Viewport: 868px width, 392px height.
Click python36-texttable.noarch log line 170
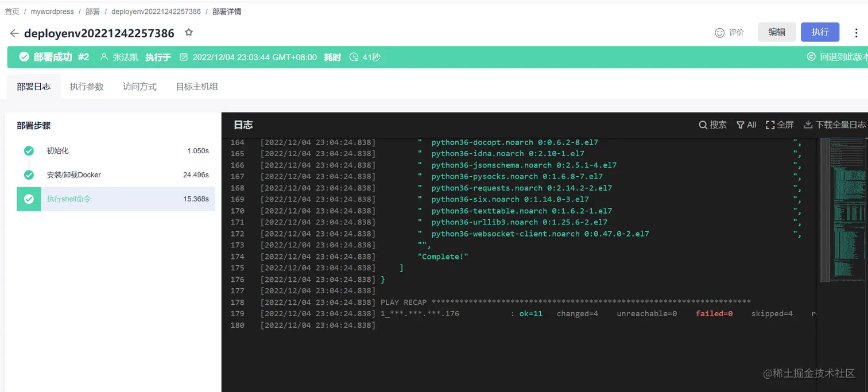pos(522,211)
